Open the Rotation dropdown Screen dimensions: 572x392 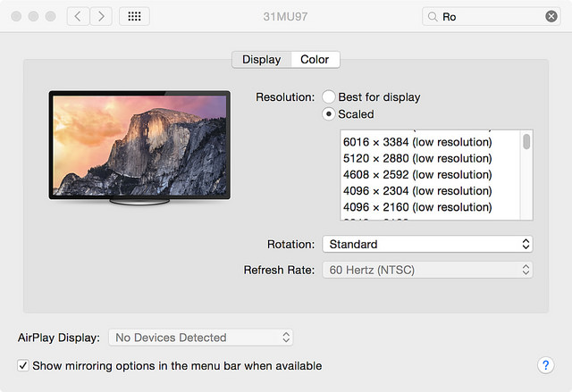pos(427,244)
